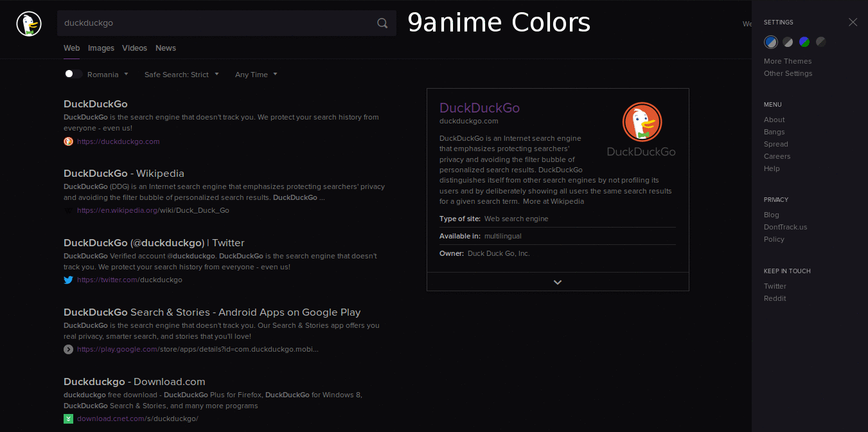The image size is (868, 432).
Task: Open the DontTrack.us link
Action: click(x=786, y=227)
